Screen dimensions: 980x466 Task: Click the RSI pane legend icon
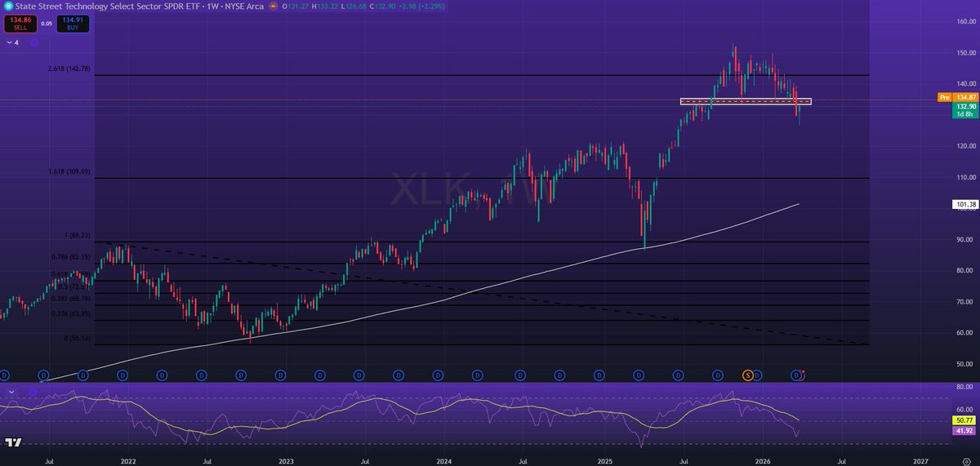[x=33, y=392]
